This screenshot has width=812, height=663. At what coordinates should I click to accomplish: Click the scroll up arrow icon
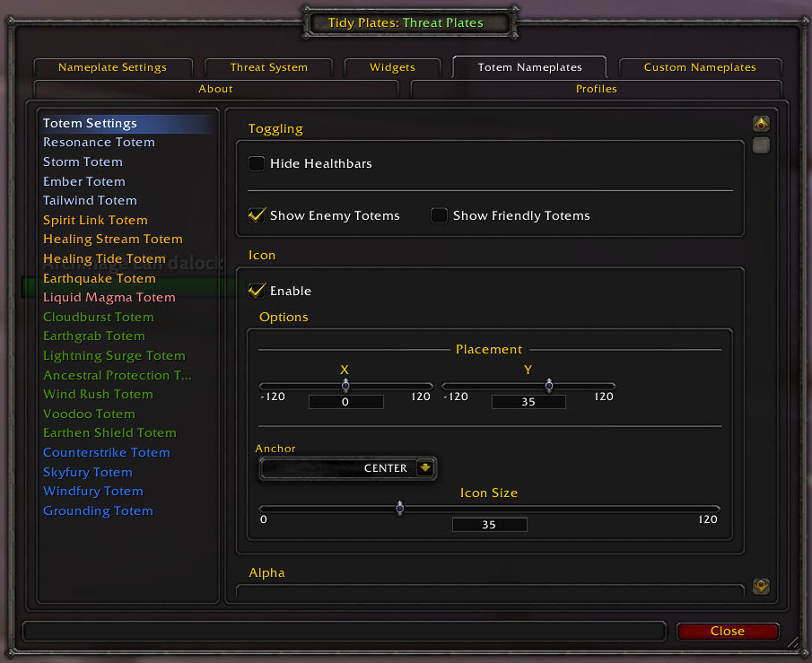(761, 125)
